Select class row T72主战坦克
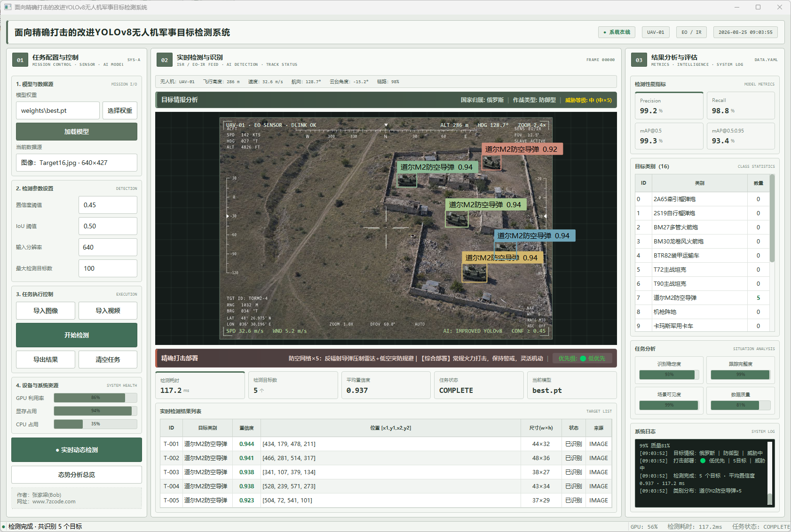The height and width of the screenshot is (532, 791). 702,269
